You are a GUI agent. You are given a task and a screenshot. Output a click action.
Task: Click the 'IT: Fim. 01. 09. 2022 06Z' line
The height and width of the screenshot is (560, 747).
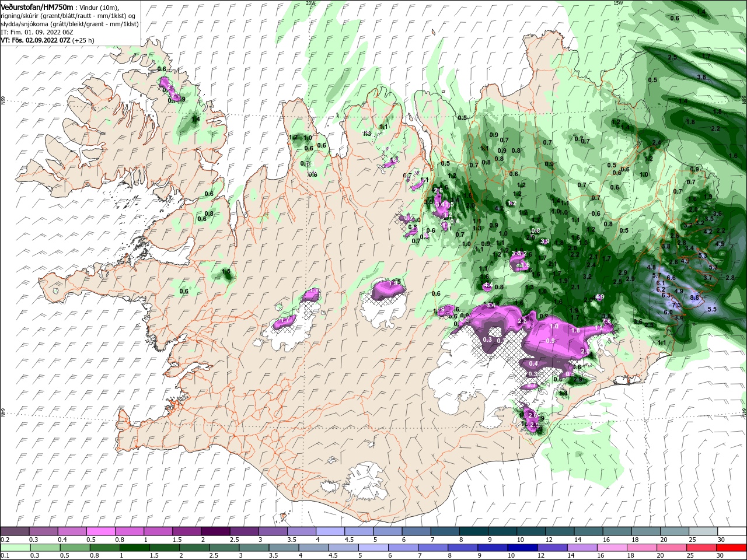click(37, 32)
